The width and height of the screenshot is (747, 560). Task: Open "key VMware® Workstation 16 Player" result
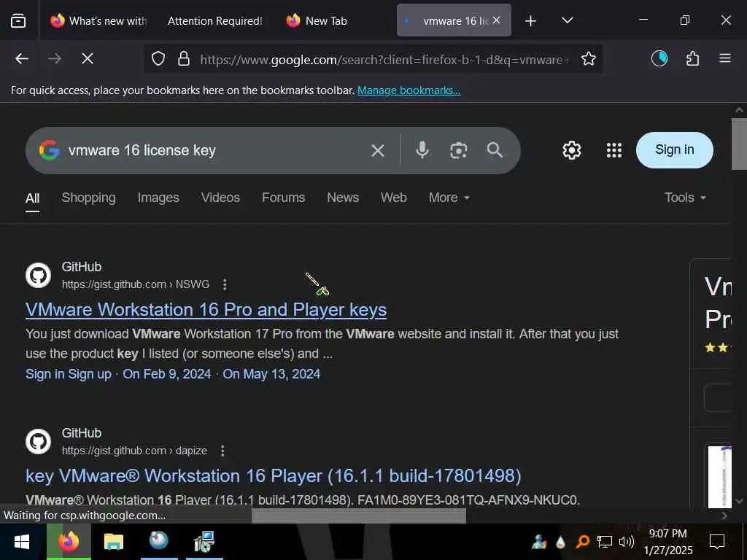coord(273,475)
